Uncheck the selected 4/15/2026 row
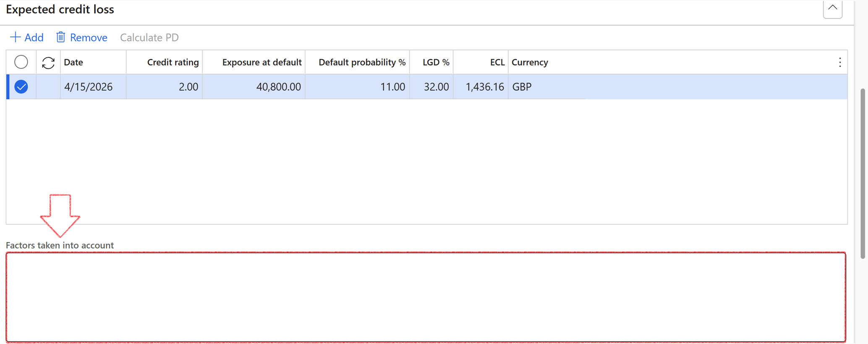868x344 pixels. pyautogui.click(x=21, y=87)
